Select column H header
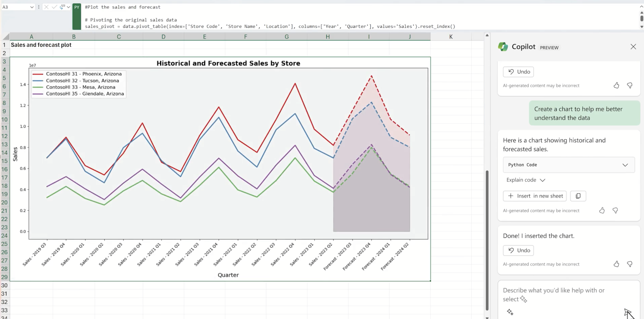This screenshot has height=319, width=644. coord(327,37)
